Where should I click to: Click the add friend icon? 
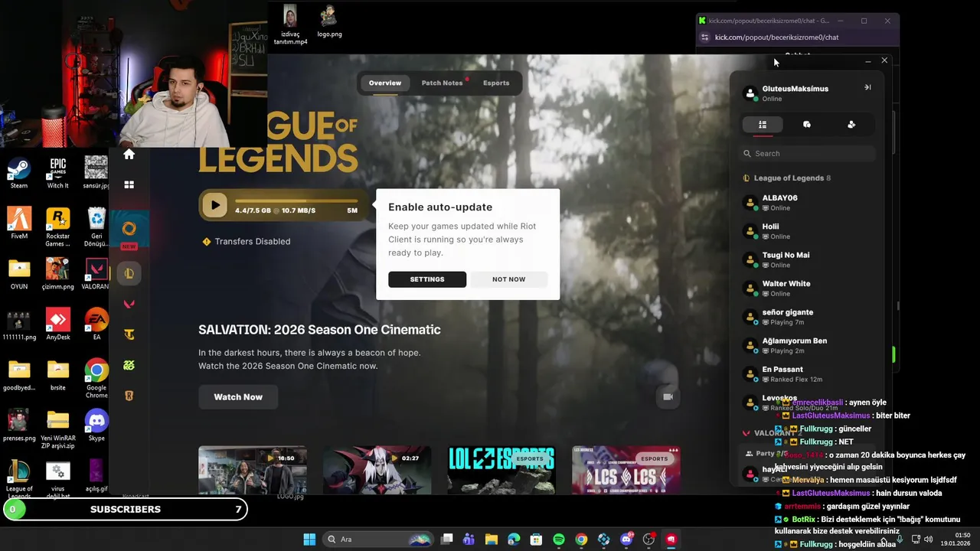851,124
